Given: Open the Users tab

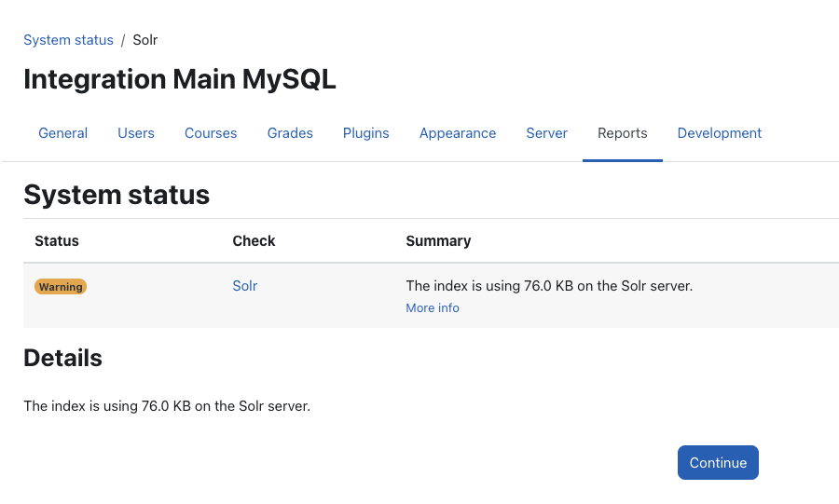Looking at the screenshot, I should pyautogui.click(x=136, y=133).
